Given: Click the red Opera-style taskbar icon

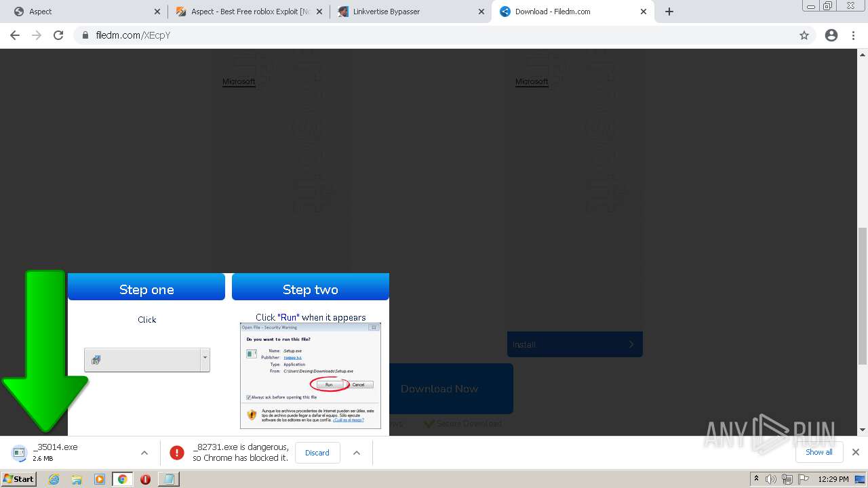Looking at the screenshot, I should [145, 479].
